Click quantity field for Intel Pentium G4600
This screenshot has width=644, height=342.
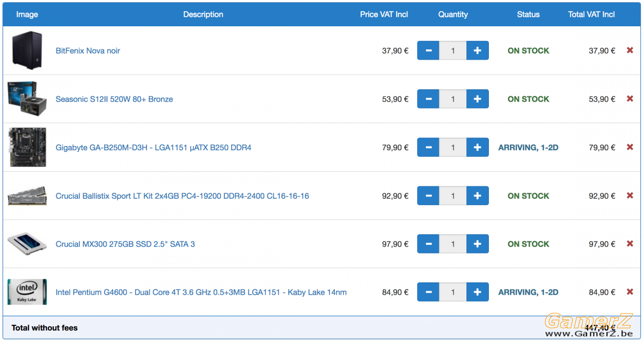tap(453, 292)
